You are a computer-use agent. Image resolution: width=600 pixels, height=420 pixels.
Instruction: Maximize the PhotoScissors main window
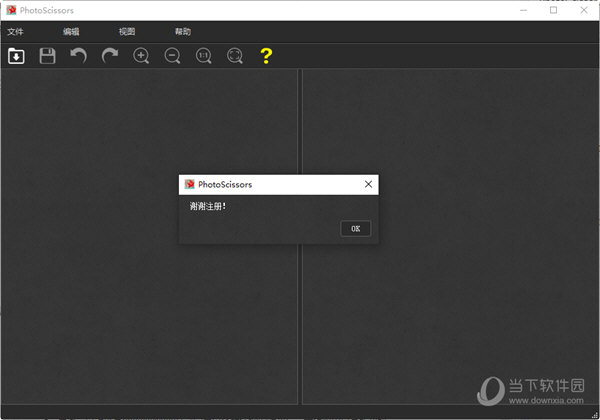point(553,10)
